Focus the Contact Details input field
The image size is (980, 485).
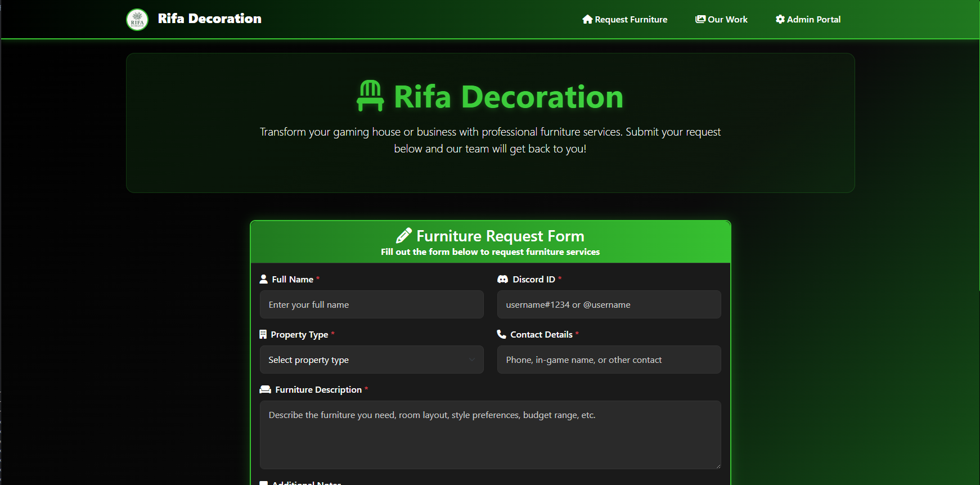pos(609,360)
